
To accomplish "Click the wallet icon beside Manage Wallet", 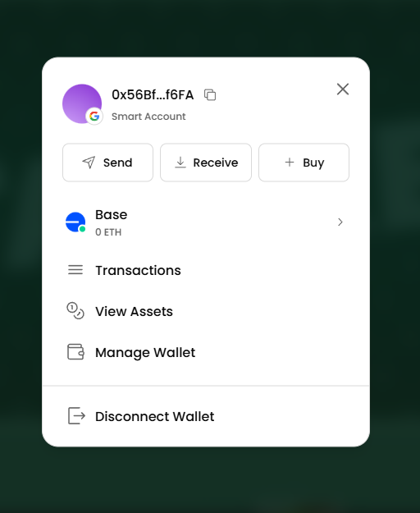I will 75,352.
